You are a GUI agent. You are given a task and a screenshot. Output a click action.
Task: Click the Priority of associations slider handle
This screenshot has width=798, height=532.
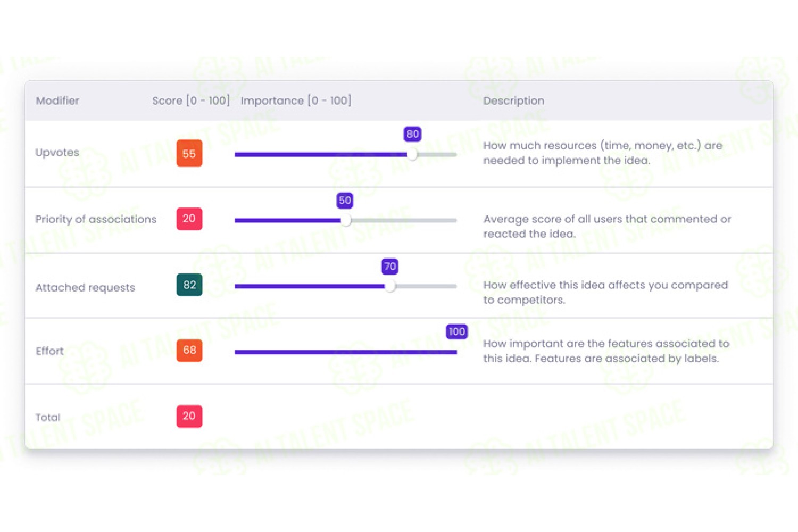(x=346, y=220)
